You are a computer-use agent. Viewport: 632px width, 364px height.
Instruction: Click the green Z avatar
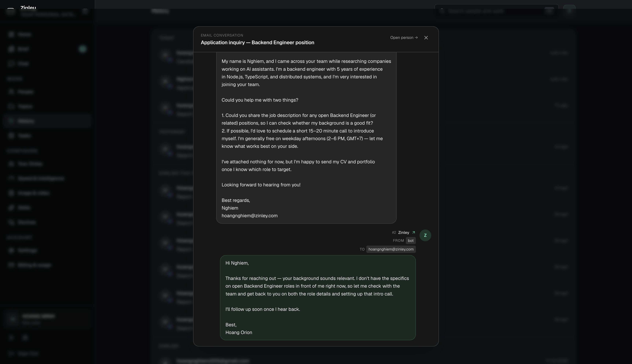coord(425,235)
